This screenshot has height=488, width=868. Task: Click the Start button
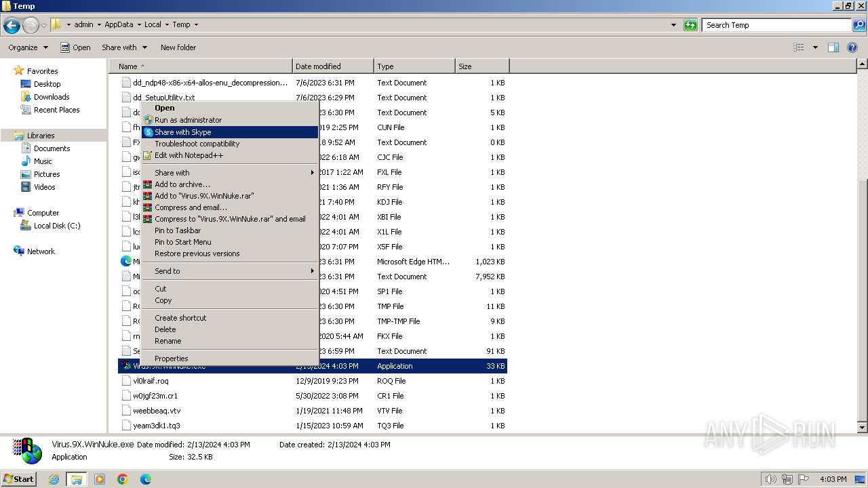point(19,479)
